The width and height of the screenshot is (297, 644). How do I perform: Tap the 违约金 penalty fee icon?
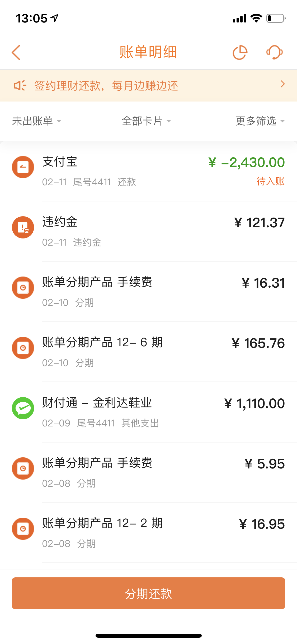(23, 227)
